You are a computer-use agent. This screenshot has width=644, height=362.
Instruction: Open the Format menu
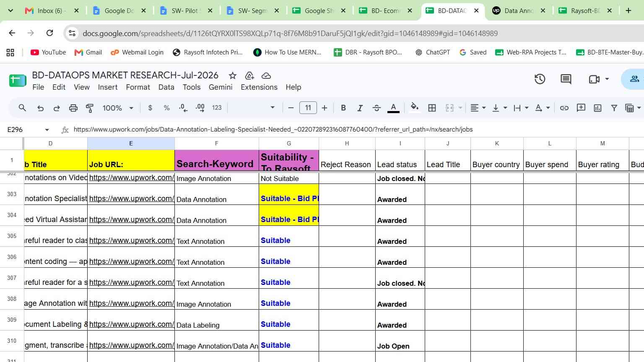click(x=138, y=87)
